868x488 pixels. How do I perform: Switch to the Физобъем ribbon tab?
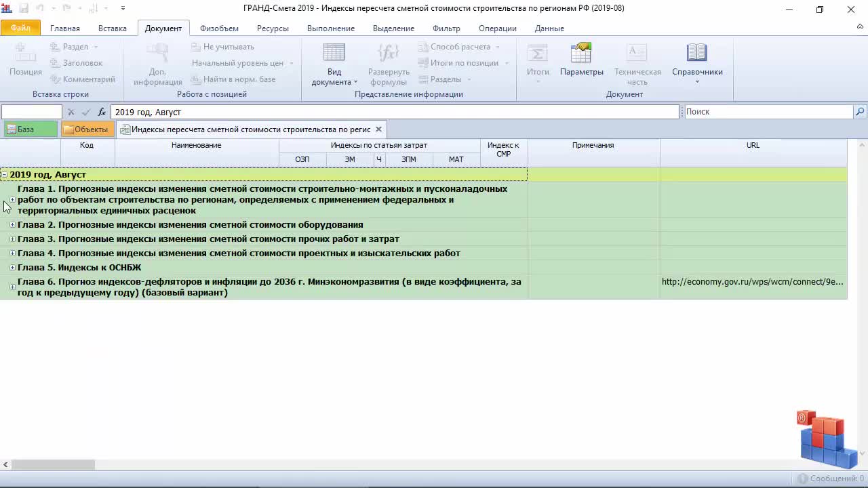point(219,28)
